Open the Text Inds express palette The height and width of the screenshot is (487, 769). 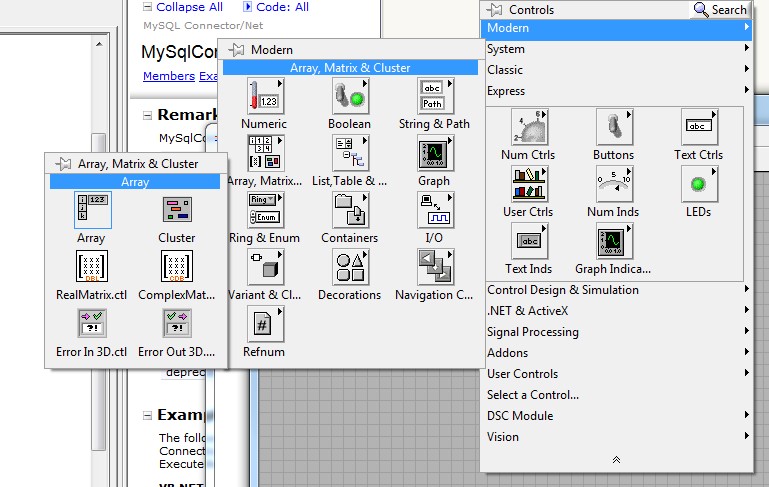(x=529, y=241)
